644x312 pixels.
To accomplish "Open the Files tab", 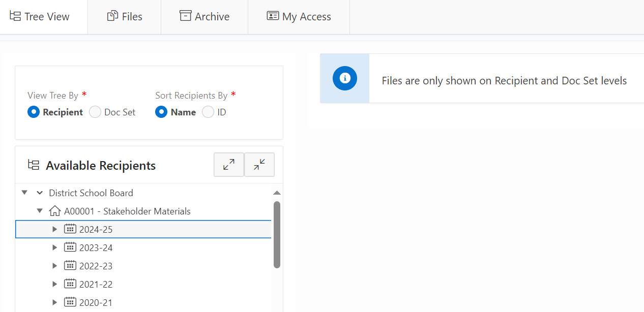I will pos(125,17).
